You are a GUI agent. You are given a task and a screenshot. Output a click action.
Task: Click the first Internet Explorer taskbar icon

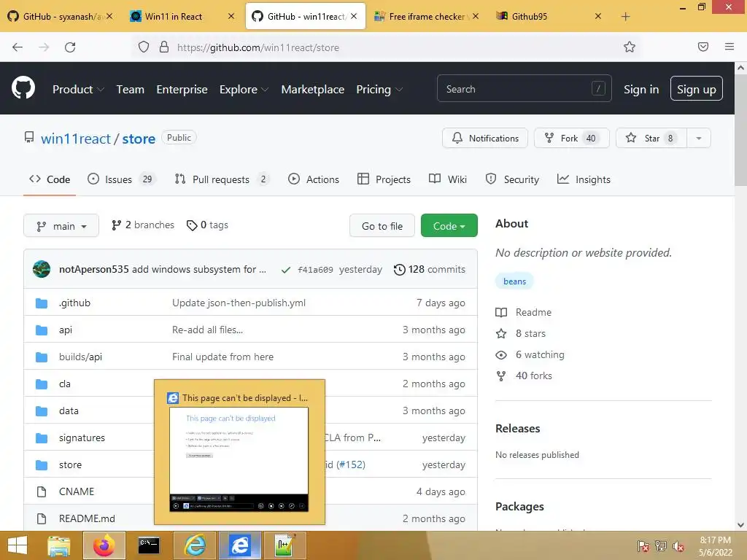[x=194, y=545]
